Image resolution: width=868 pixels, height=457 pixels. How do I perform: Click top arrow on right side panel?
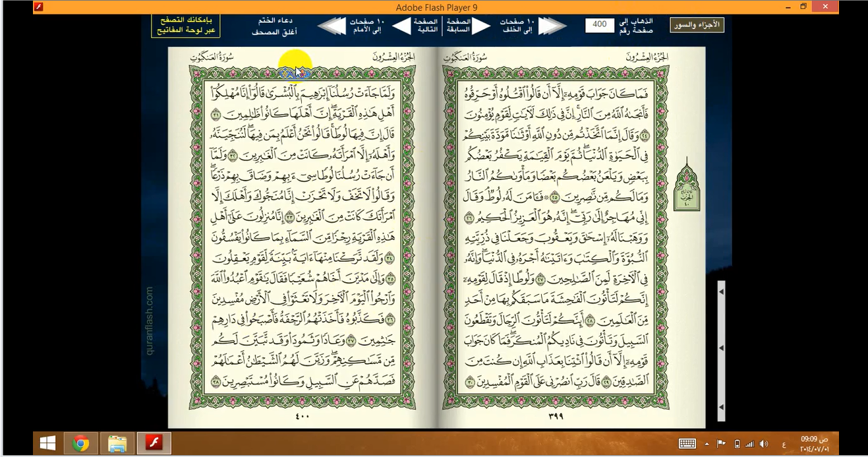(x=722, y=291)
